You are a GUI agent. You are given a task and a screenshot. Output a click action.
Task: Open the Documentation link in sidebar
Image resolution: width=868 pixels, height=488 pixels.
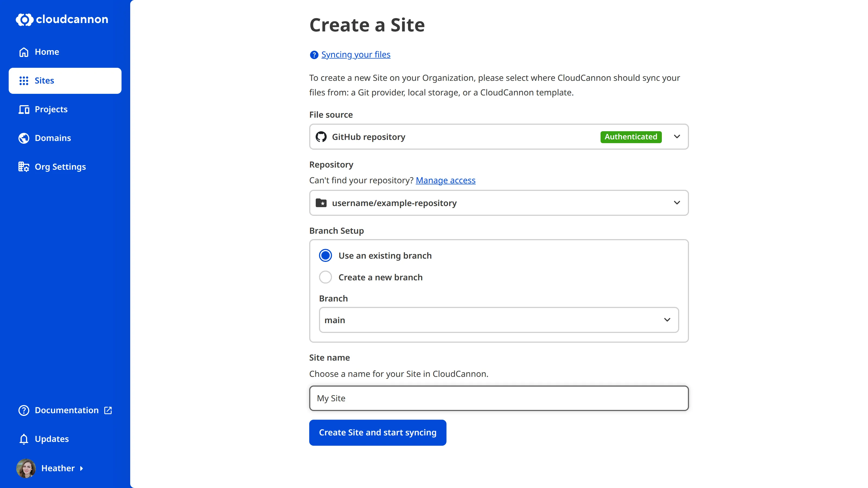pyautogui.click(x=65, y=410)
